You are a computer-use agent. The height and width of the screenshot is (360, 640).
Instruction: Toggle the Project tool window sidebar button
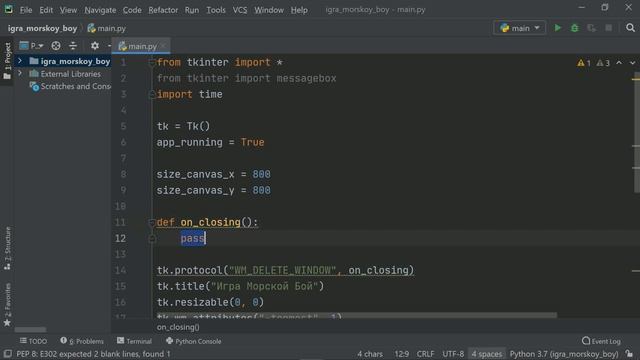click(x=7, y=61)
